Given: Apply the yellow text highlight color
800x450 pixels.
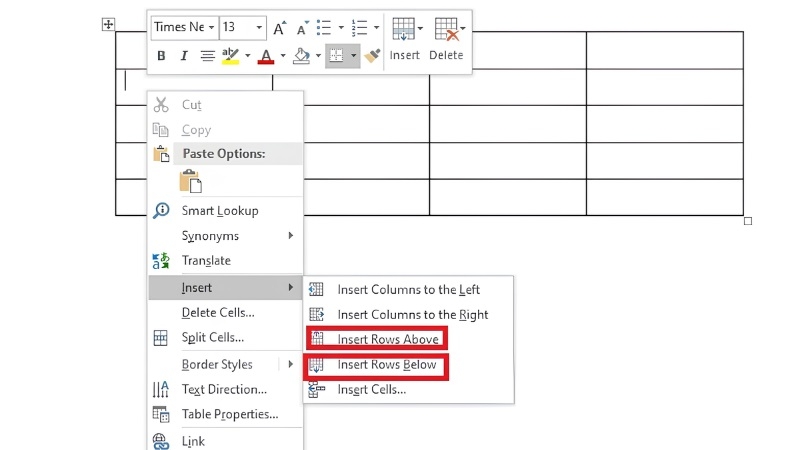Looking at the screenshot, I should point(231,56).
